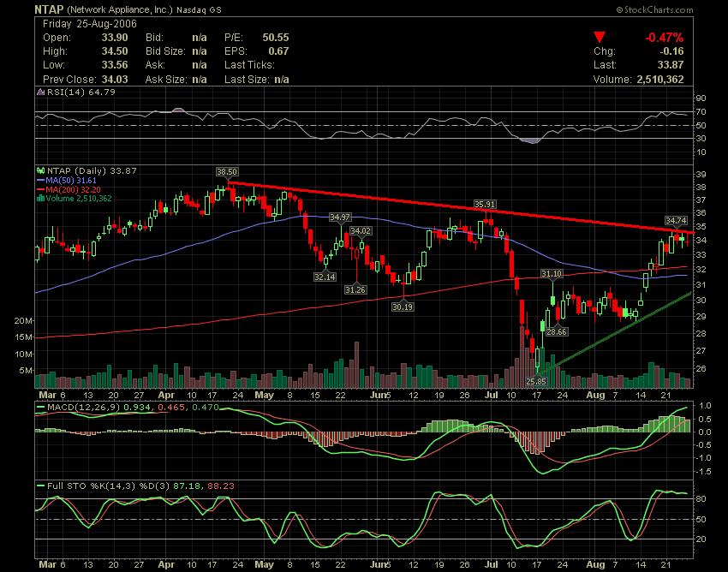Image resolution: width=728 pixels, height=572 pixels.
Task: Click the candlestick icon beside NTAP (Daily)
Action: 41,171
